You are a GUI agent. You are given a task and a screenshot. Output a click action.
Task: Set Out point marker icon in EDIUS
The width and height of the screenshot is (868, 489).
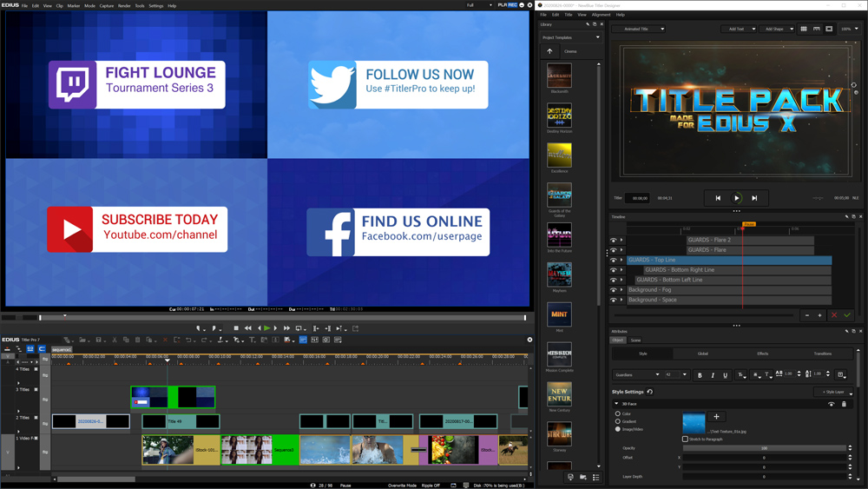[x=214, y=328]
